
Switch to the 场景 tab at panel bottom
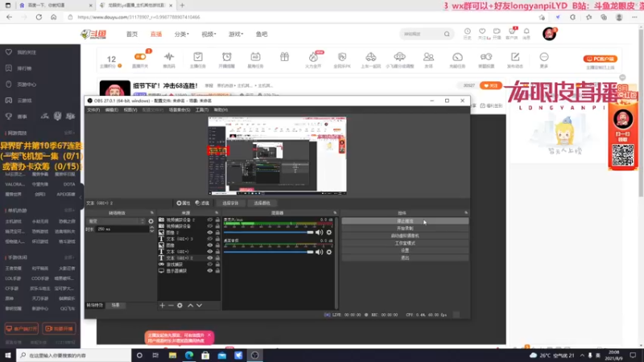pyautogui.click(x=116, y=306)
